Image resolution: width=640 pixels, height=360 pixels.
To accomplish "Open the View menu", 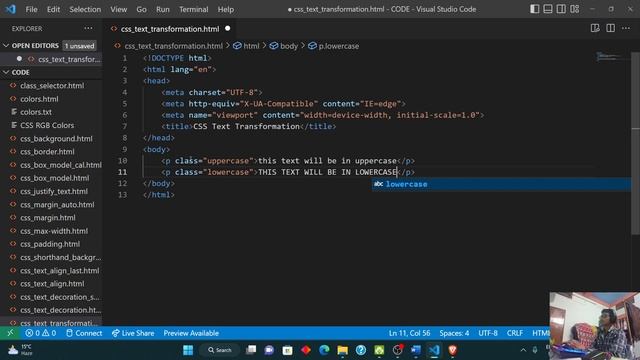I will [118, 9].
